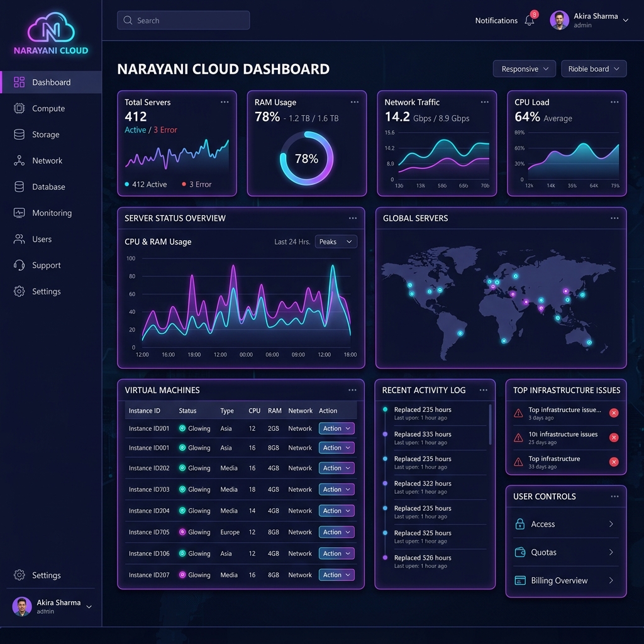
Task: Click the activity log scrollbar
Action: point(490,425)
